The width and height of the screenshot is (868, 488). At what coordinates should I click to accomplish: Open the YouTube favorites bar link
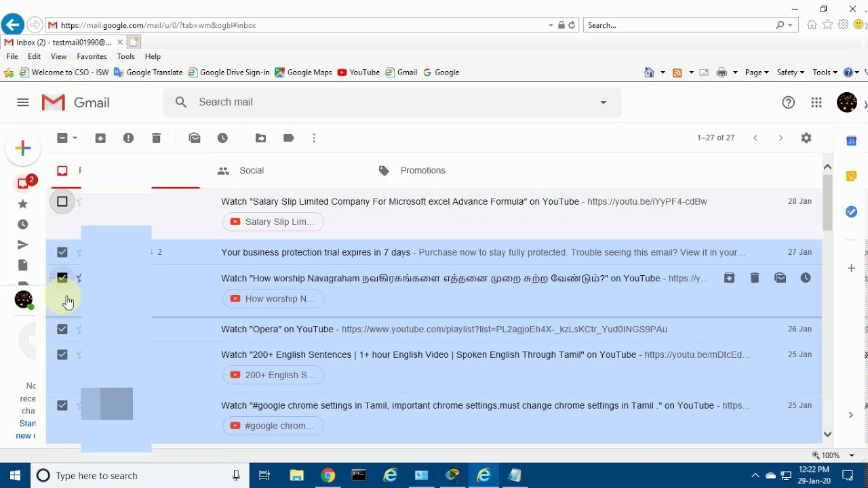coord(358,73)
